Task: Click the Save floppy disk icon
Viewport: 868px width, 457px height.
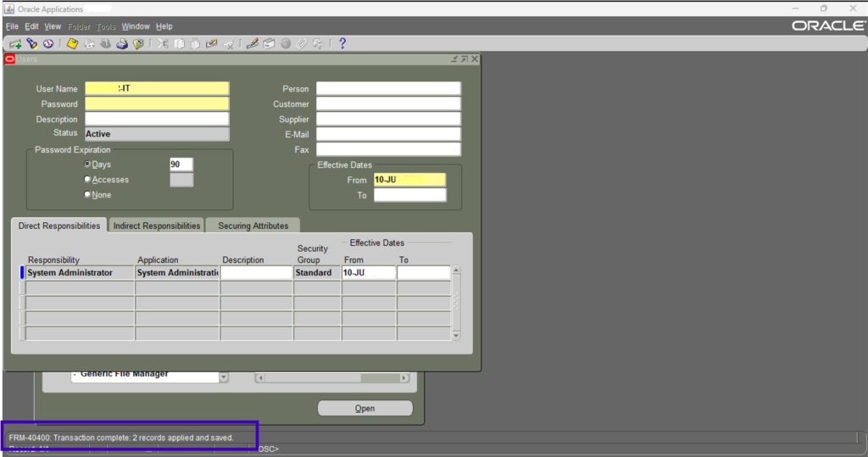Action: tap(72, 44)
